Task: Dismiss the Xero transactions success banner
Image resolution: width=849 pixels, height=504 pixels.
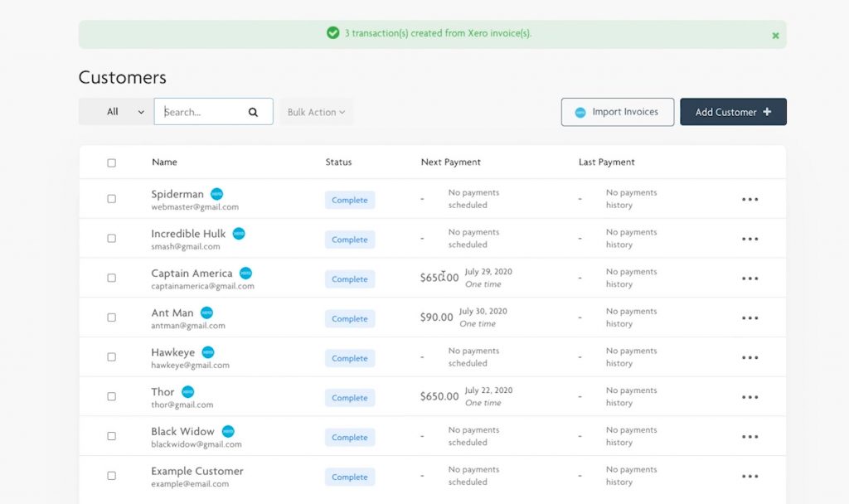Action: pos(775,35)
